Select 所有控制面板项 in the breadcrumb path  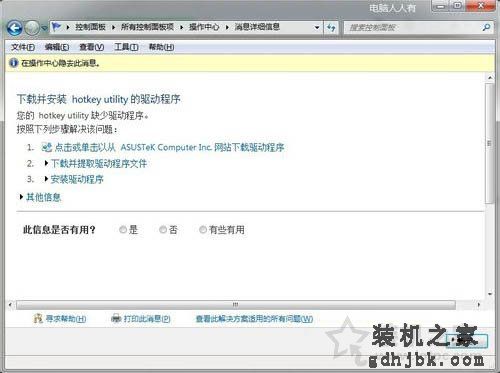(x=147, y=27)
